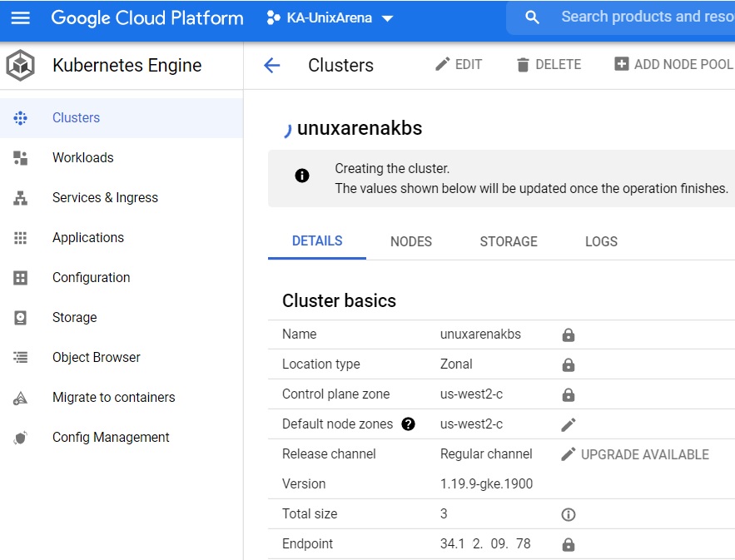This screenshot has height=560, width=735.
Task: Click the Migrate to containers icon
Action: pos(20,398)
